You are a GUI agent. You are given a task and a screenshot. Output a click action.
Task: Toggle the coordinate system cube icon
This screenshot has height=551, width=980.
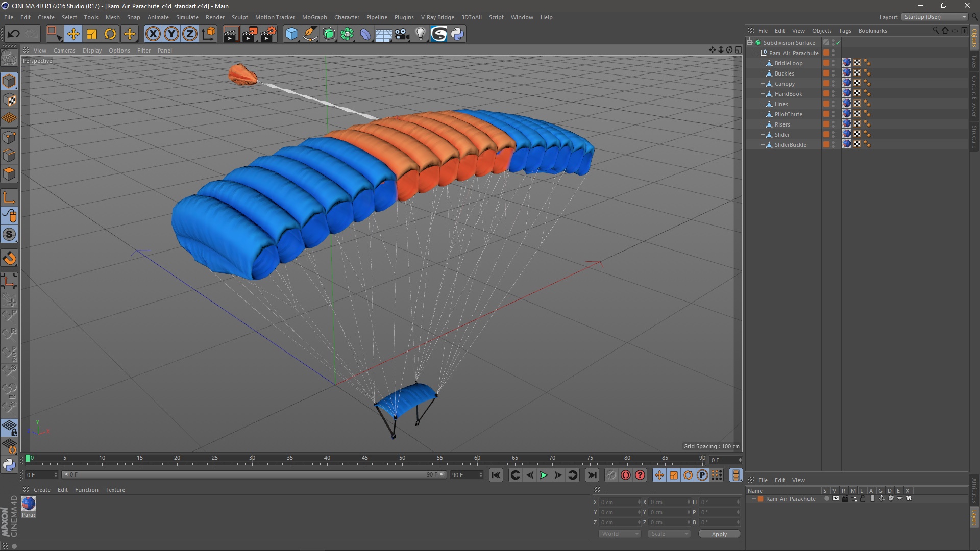pos(208,34)
